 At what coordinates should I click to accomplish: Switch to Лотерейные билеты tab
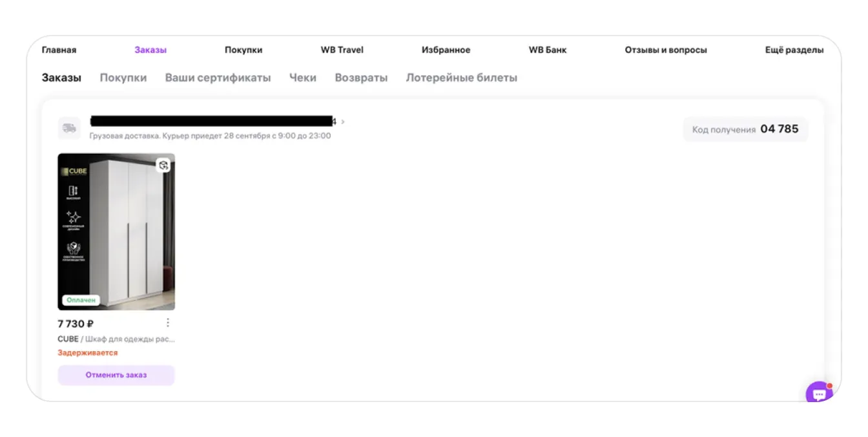pyautogui.click(x=461, y=78)
